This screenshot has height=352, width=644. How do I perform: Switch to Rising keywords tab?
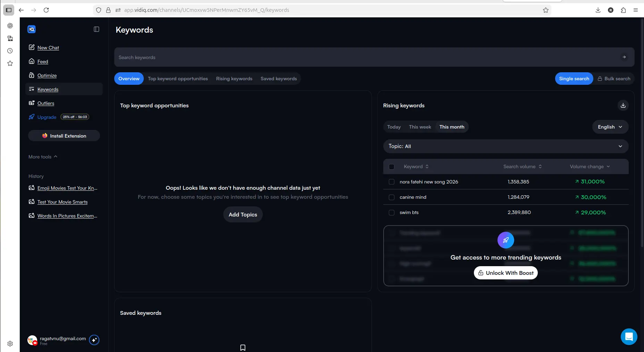point(234,79)
